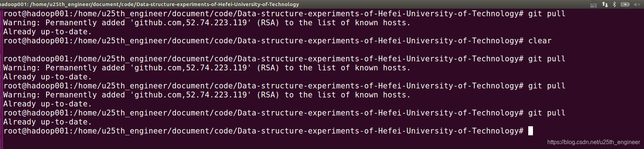644x149 pixels.
Task: Open the blog.csdn.net watermark link
Action: 594,142
